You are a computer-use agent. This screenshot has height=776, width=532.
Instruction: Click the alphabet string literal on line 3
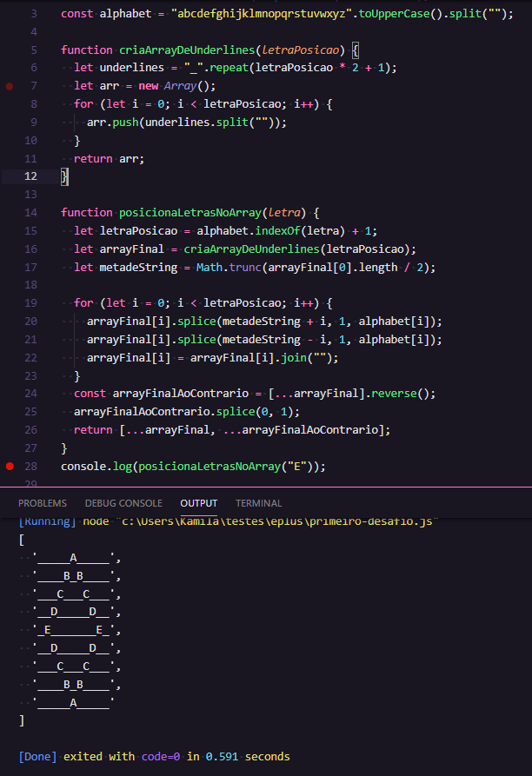pyautogui.click(x=262, y=14)
